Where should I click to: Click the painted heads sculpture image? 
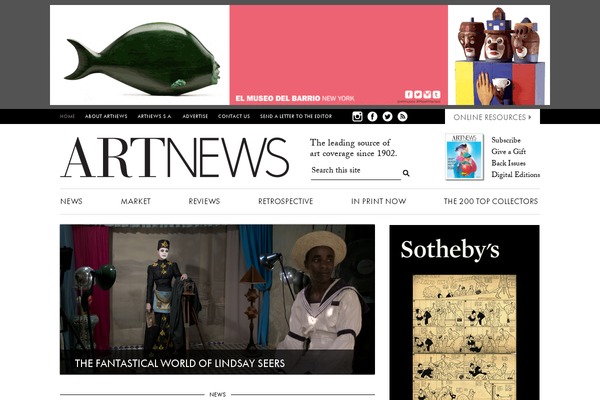(499, 56)
